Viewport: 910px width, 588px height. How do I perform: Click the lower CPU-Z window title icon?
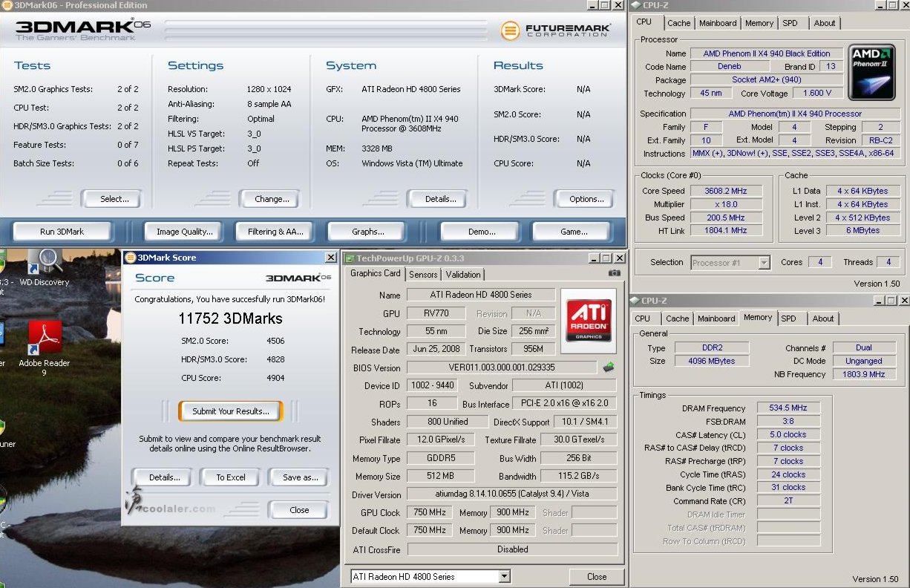(635, 300)
